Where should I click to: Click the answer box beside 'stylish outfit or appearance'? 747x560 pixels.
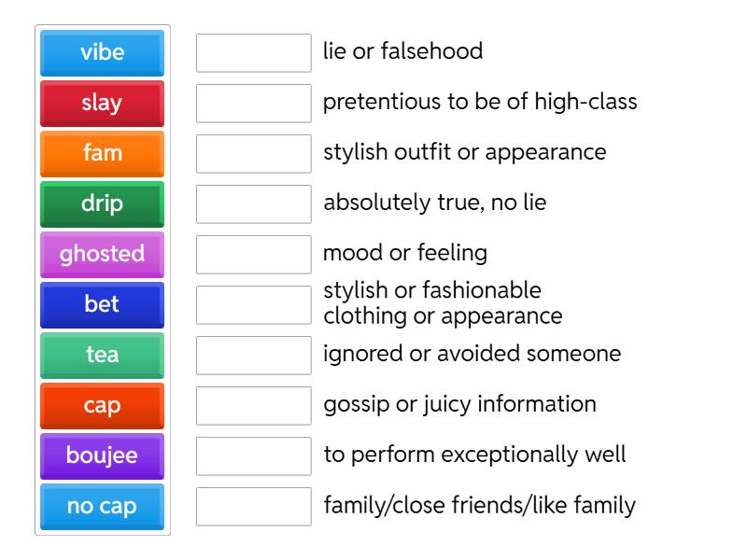(253, 153)
